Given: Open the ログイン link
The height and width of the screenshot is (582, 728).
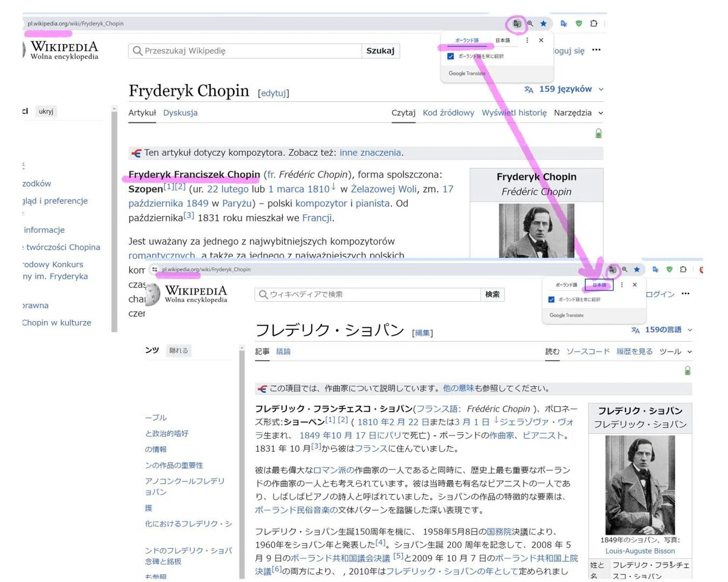Looking at the screenshot, I should [660, 294].
